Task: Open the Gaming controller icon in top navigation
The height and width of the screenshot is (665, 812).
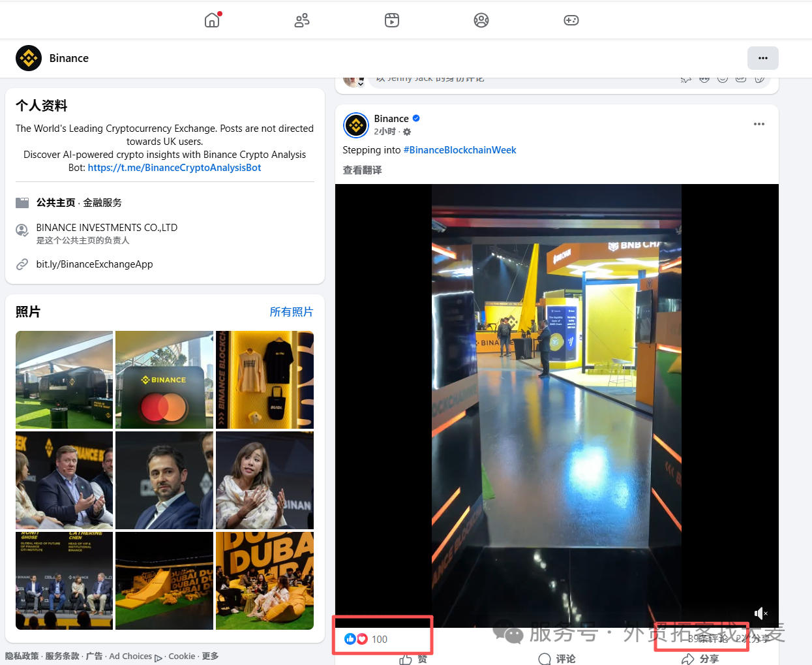Action: tap(571, 20)
